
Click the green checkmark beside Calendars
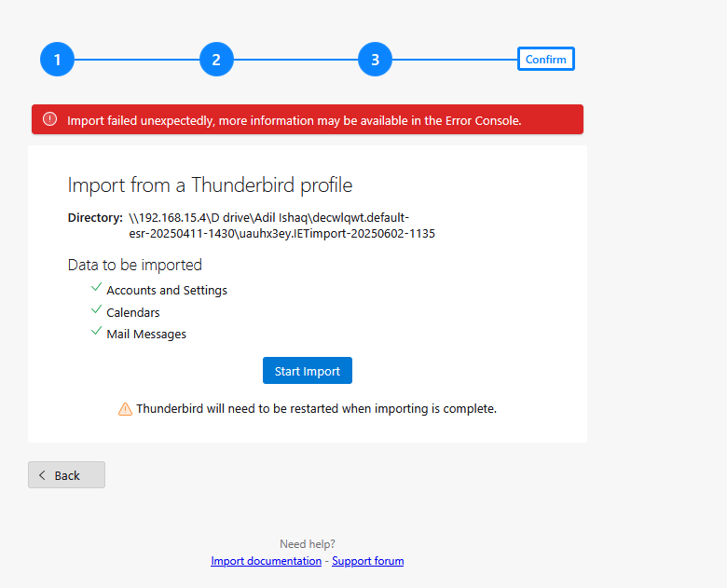pyautogui.click(x=96, y=309)
